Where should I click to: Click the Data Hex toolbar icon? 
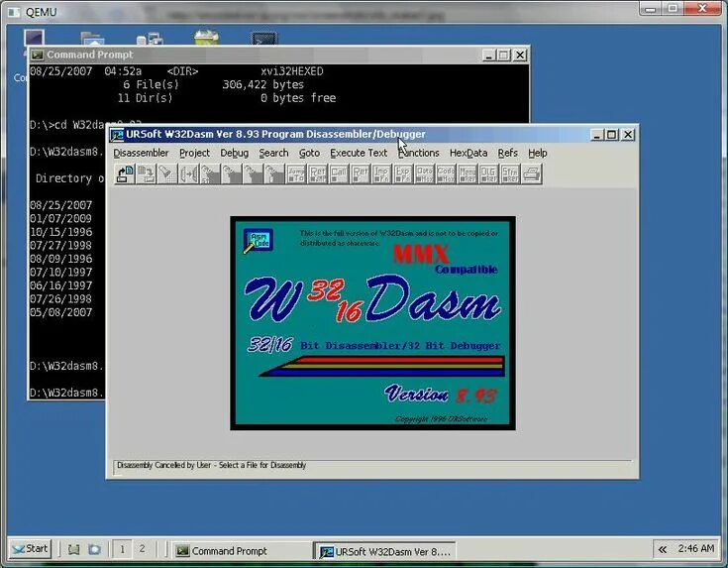(424, 174)
